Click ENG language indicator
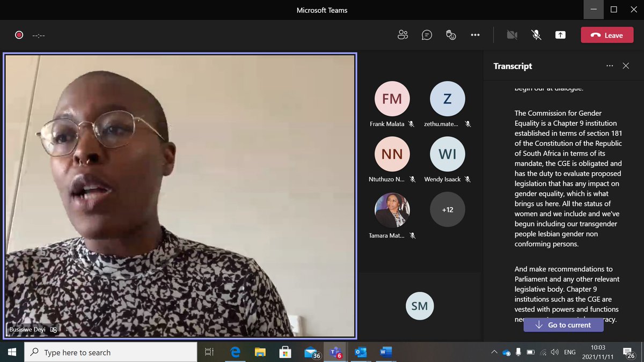Viewport: 644px width, 362px height. (x=570, y=352)
